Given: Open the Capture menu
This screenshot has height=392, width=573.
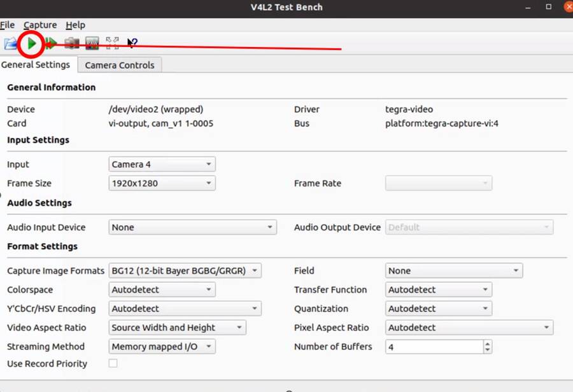Looking at the screenshot, I should coord(39,25).
